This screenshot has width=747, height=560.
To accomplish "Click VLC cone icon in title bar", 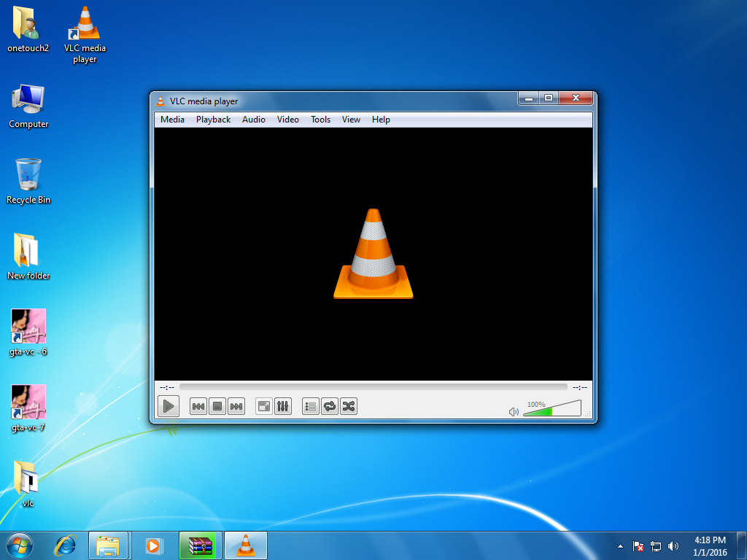I will 161,101.
